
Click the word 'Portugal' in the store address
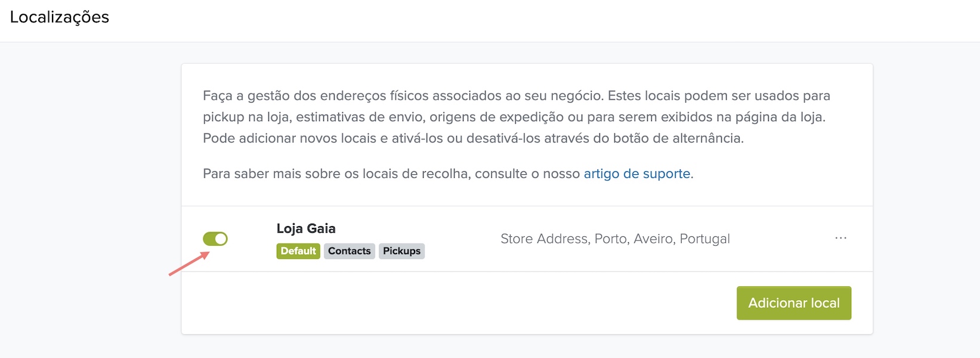click(705, 239)
